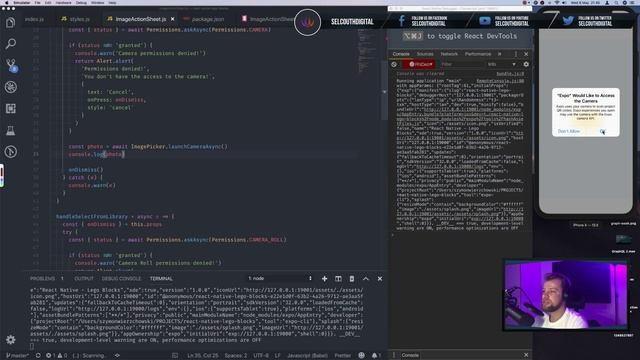This screenshot has height=360, width=640.
Task: Open the bottom drawer three-dot menu
Action: (394, 355)
